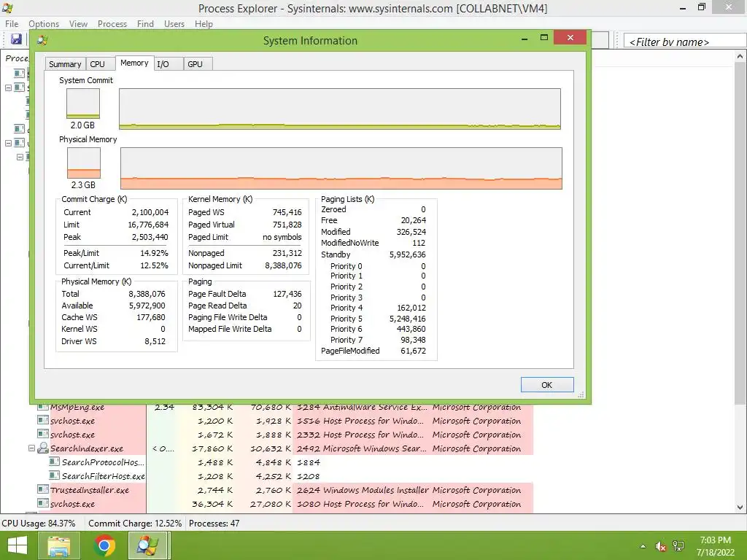Viewport: 747px width, 560px height.
Task: Click the MsMpEng.exe process icon
Action: (43, 407)
